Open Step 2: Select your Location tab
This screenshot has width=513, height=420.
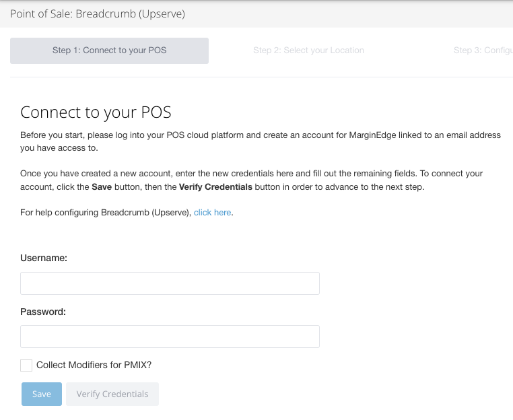pos(308,50)
